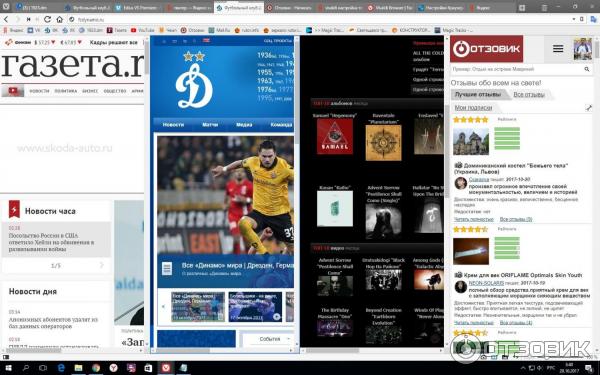Open Медиа in Dynamo navigation menu

point(244,125)
